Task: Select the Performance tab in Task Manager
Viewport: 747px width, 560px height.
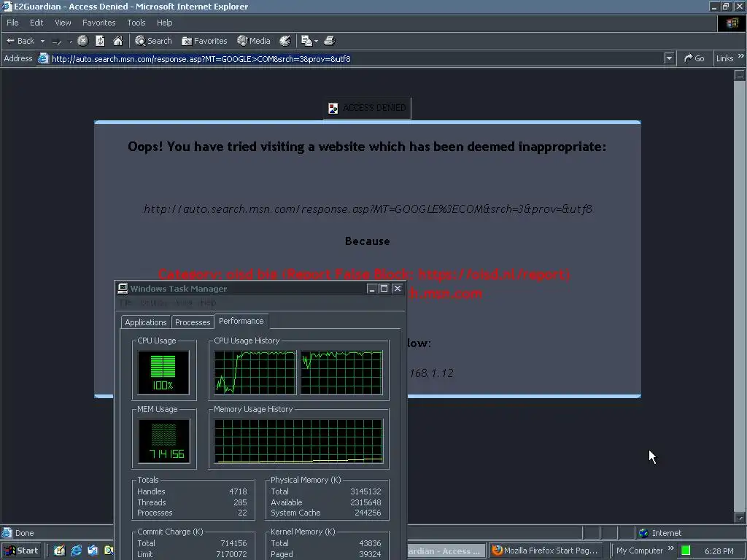Action: pyautogui.click(x=241, y=321)
